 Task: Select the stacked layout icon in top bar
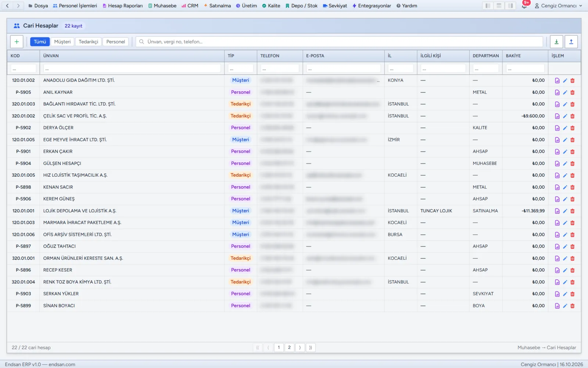click(x=499, y=6)
